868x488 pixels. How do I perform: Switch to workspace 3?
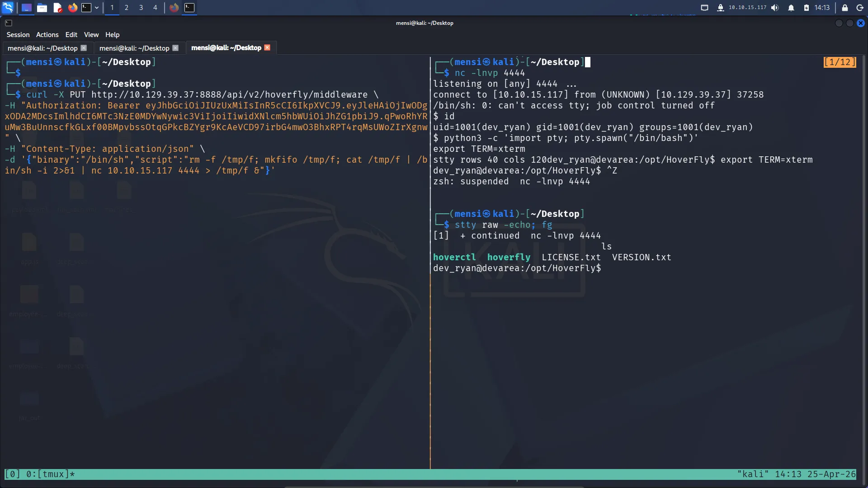(x=141, y=8)
